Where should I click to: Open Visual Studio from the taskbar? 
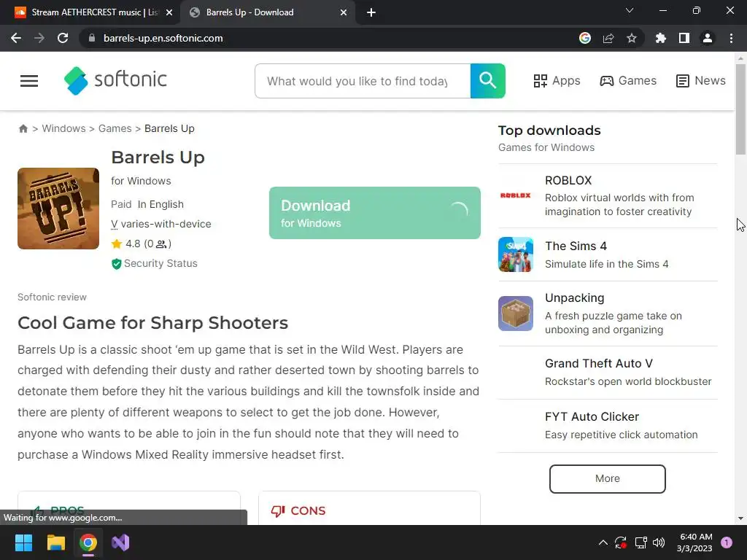(x=120, y=542)
